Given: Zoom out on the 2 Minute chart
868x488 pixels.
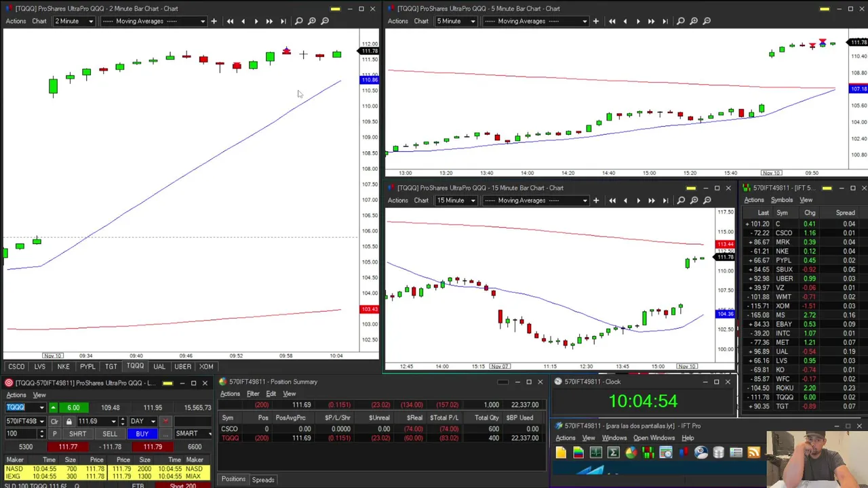Looking at the screenshot, I should (x=325, y=21).
